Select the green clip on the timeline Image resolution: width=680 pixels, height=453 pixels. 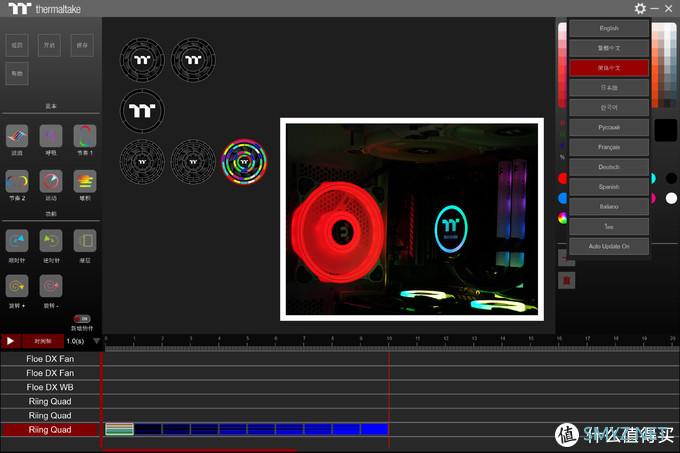pyautogui.click(x=119, y=429)
